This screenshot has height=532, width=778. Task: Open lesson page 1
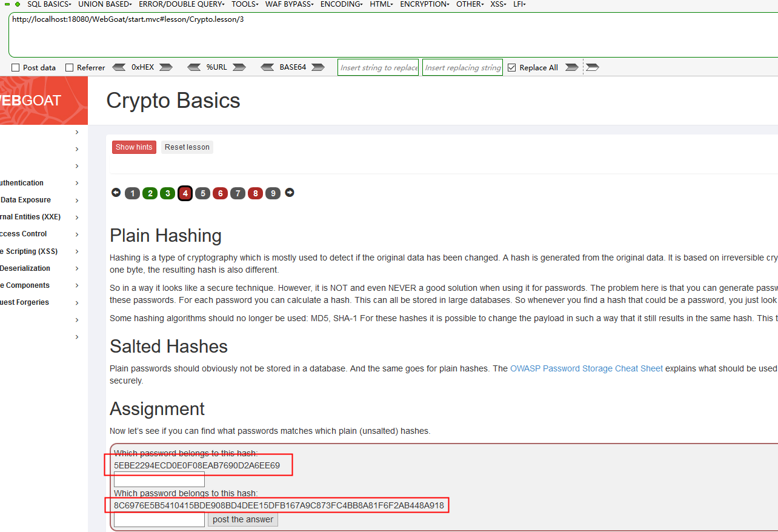click(x=133, y=193)
